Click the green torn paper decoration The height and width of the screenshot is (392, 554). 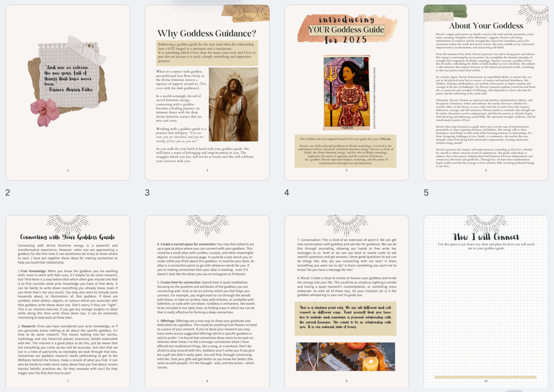[445, 13]
